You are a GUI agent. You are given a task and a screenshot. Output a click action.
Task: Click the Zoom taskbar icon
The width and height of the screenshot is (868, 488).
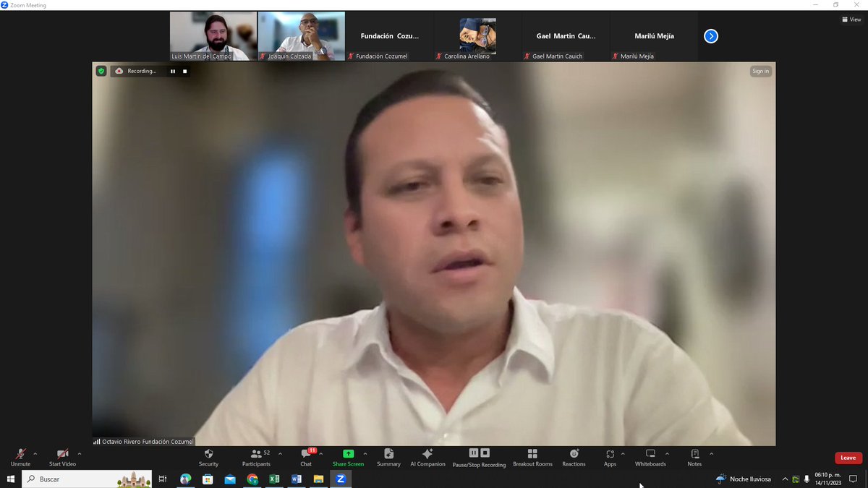(340, 479)
